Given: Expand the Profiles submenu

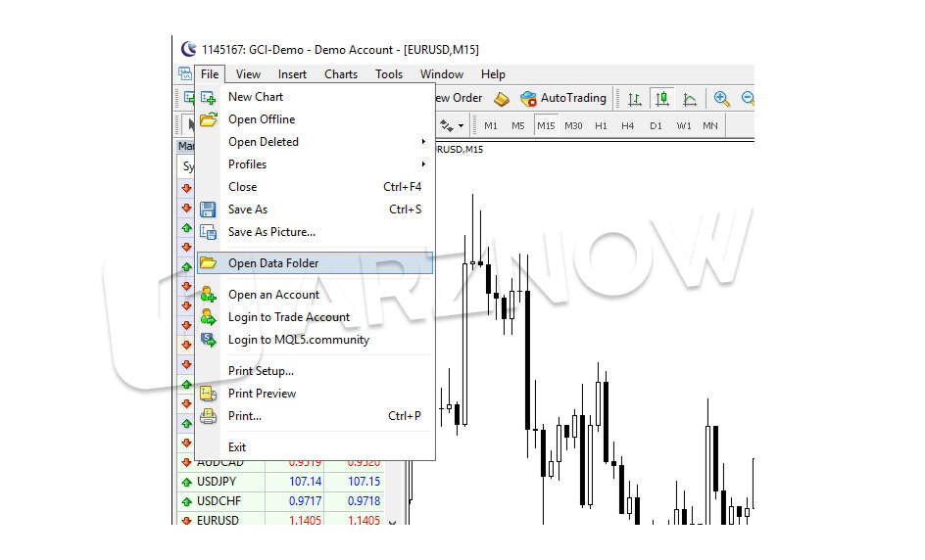Looking at the screenshot, I should [x=315, y=163].
